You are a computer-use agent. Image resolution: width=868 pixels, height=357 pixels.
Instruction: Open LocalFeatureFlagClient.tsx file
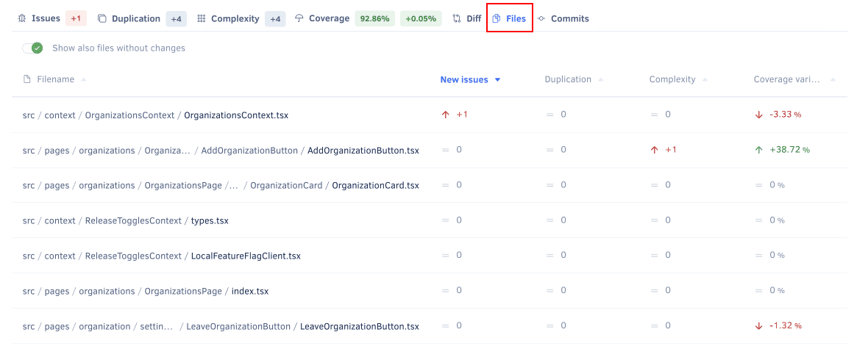pyautogui.click(x=246, y=256)
